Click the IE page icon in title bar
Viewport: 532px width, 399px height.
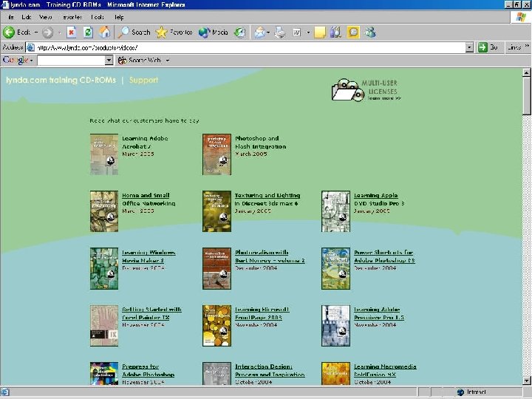coord(5,4)
